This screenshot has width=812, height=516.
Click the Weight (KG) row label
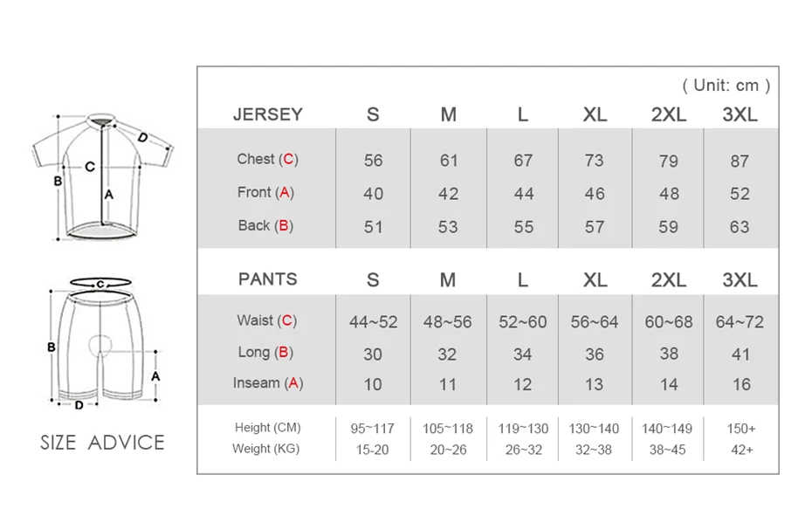click(267, 449)
